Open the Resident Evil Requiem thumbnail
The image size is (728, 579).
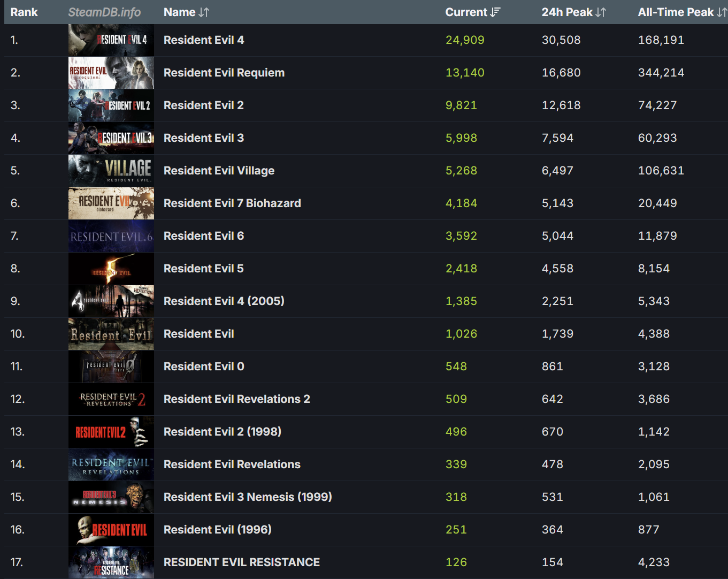coord(111,73)
